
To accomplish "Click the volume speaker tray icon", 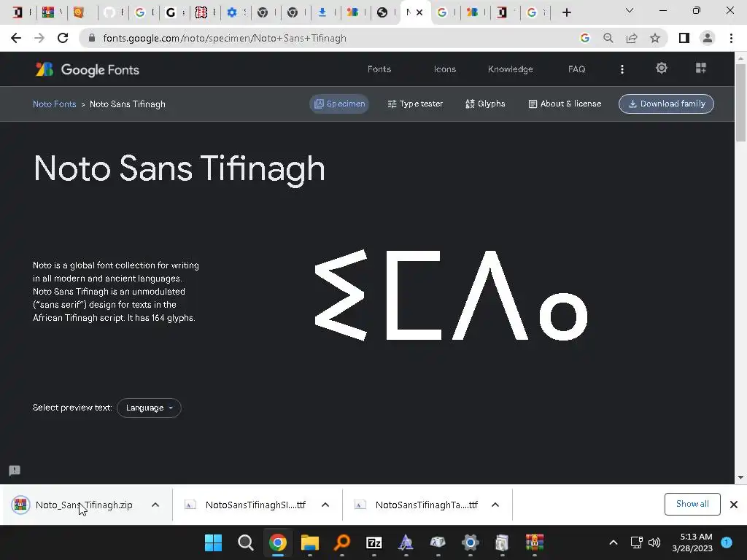I will [654, 542].
